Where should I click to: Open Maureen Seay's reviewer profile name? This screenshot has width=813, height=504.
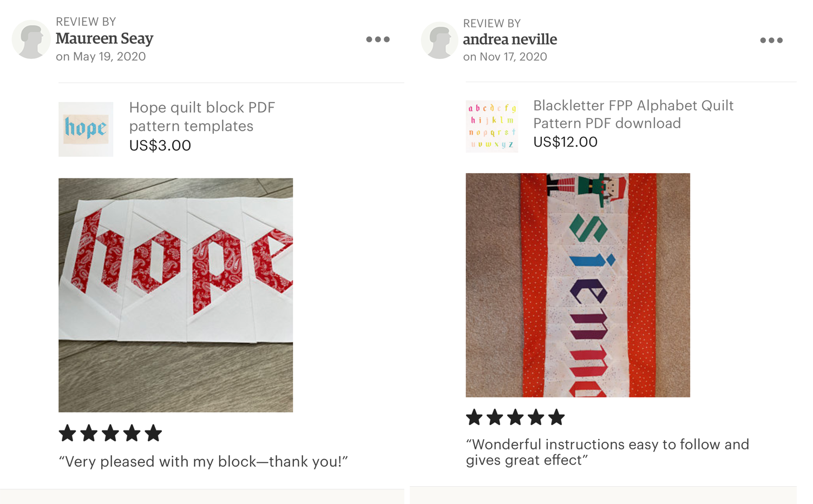[x=104, y=38]
